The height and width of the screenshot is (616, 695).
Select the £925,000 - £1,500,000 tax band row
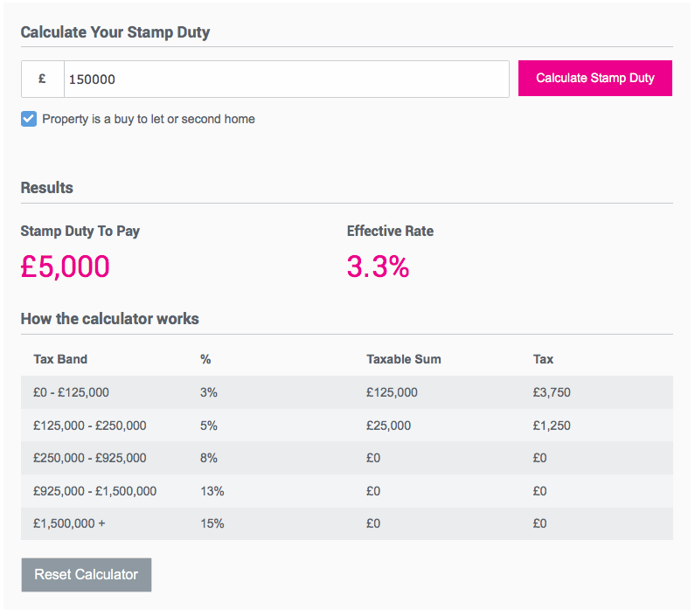pos(346,491)
